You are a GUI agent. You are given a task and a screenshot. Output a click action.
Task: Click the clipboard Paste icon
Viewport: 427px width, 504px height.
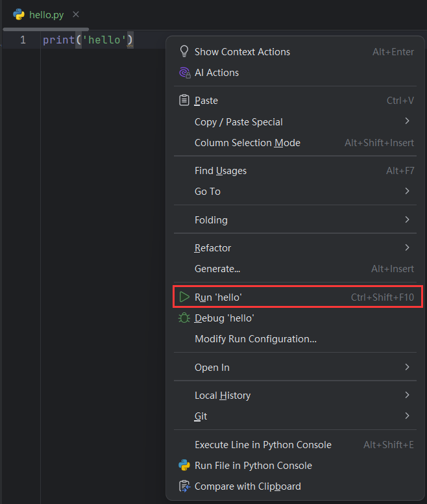(184, 101)
